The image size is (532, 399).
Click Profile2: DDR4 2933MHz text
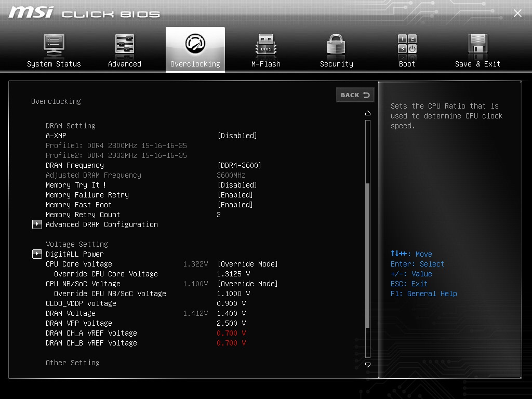(x=116, y=155)
